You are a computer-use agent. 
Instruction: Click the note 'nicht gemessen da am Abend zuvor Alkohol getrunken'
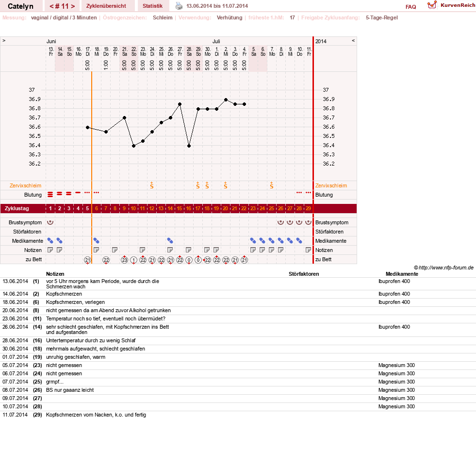coord(108,310)
